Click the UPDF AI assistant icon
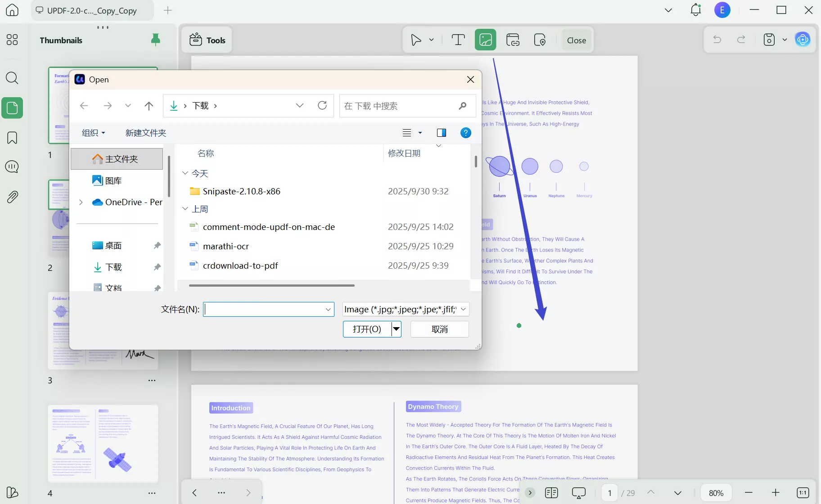Image resolution: width=821 pixels, height=504 pixels. tap(803, 40)
